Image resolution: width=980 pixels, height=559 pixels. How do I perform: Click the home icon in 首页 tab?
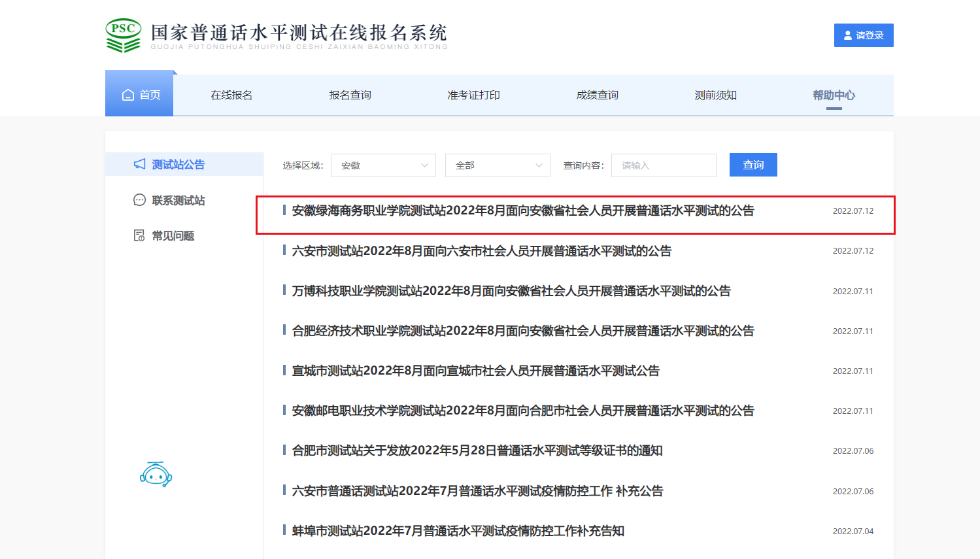coord(128,95)
